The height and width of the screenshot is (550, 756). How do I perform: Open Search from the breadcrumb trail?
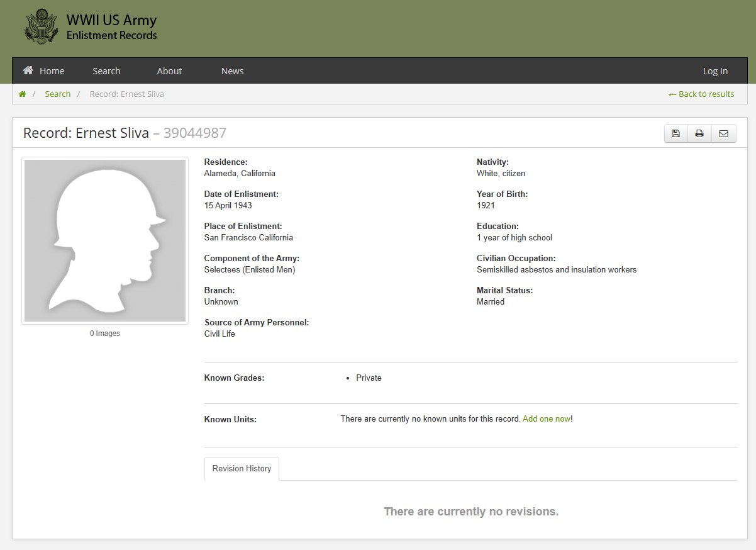click(x=57, y=94)
